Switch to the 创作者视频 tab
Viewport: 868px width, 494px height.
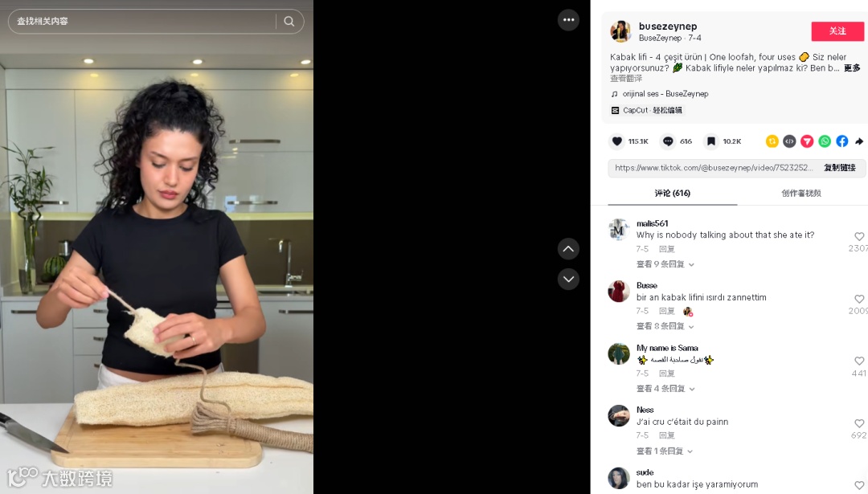801,193
